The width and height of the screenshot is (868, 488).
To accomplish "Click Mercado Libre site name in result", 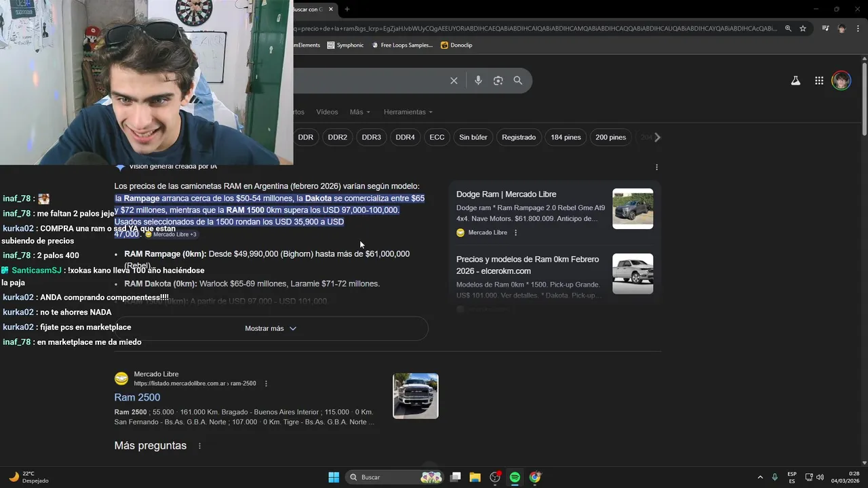I will coord(156,374).
